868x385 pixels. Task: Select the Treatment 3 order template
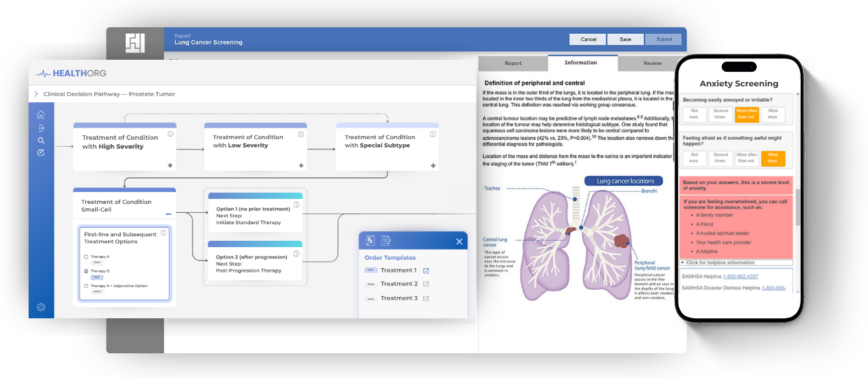point(398,299)
